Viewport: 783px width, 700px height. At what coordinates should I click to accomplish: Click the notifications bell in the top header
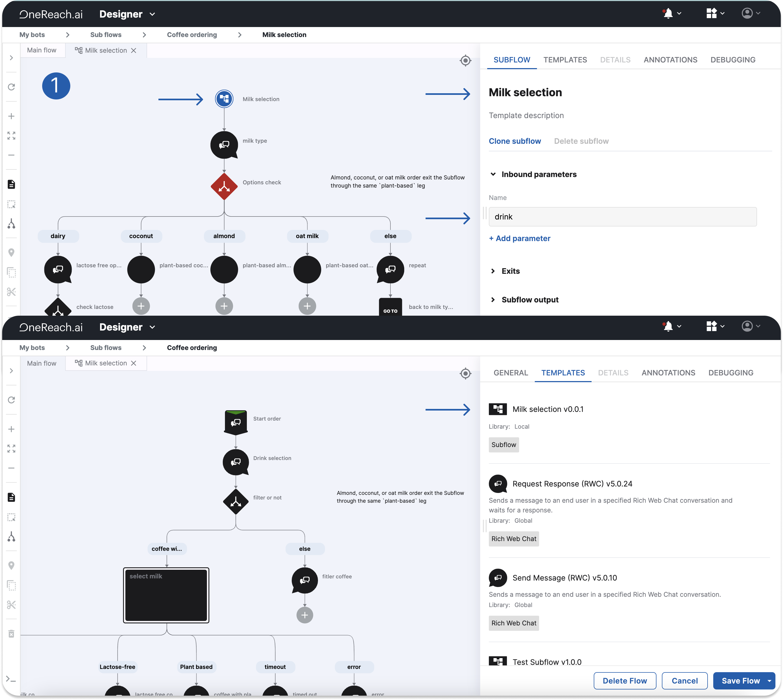668,14
